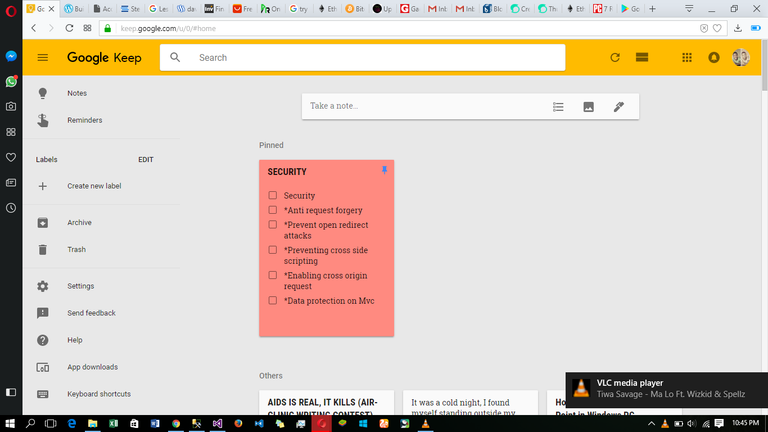Open the Opera tab menu dropdown
Screen dimensions: 768x432
click(x=689, y=9)
